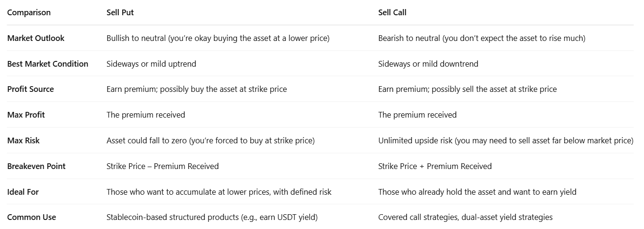Select the 'Sideways or mild downtrend' cell

point(428,64)
